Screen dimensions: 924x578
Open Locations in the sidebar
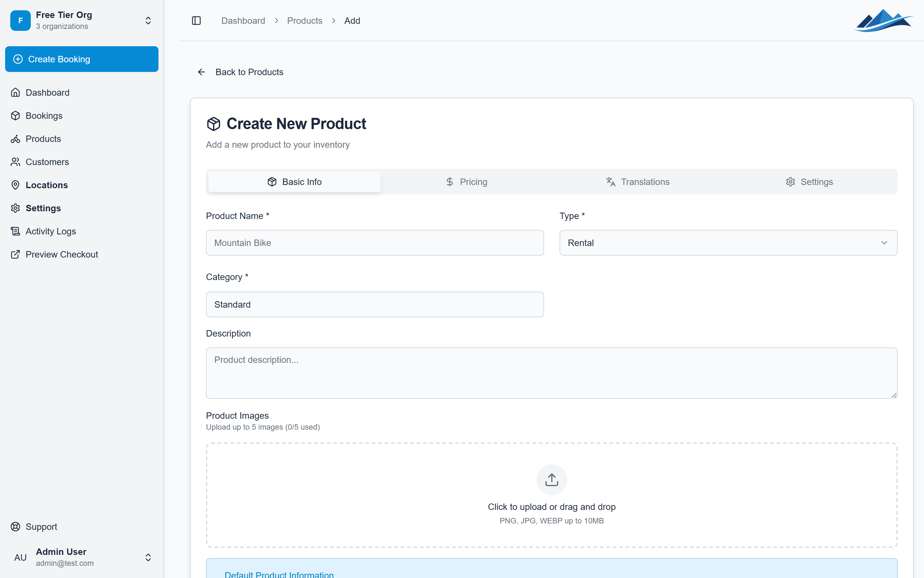(82, 185)
